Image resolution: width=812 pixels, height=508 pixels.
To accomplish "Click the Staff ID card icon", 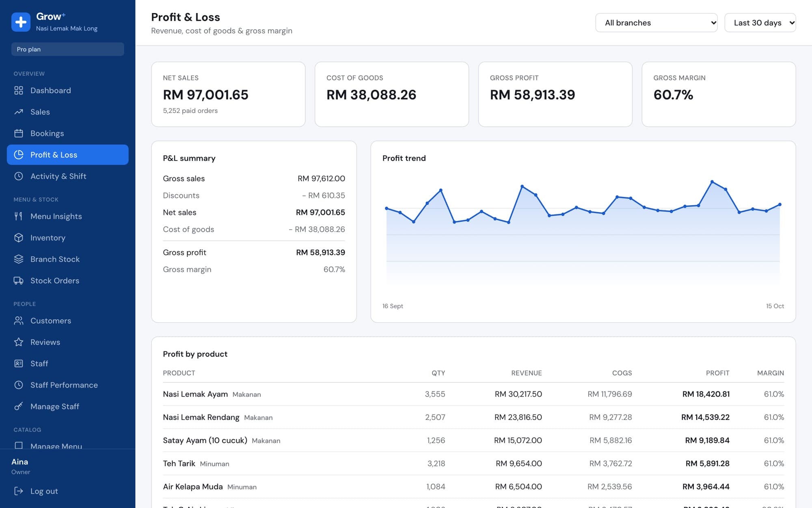I will point(19,363).
